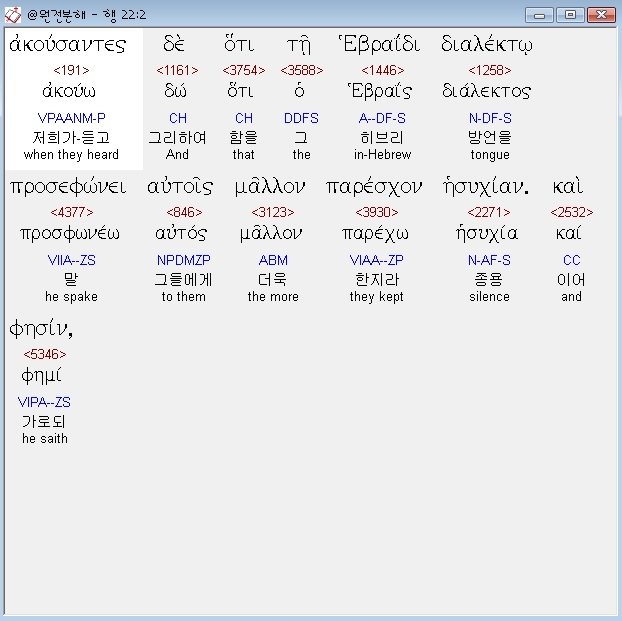Click the lemma διάλεκτος
622x621 pixels.
[487, 91]
